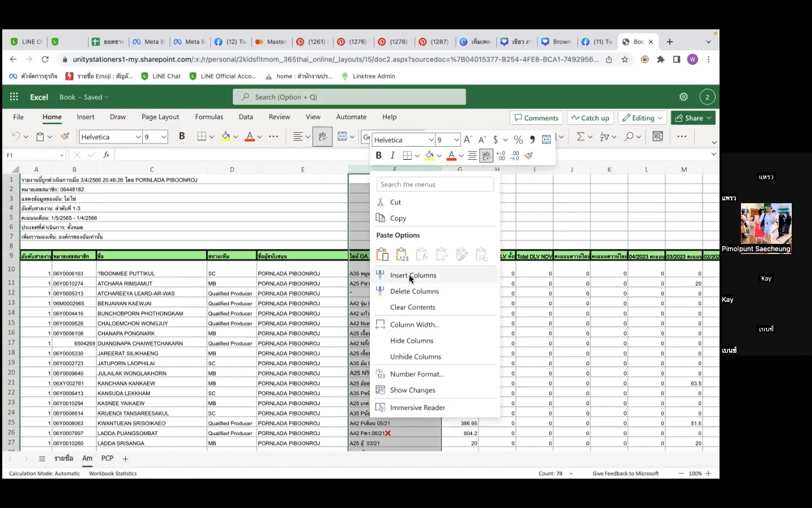Click the Share button

pyautogui.click(x=693, y=118)
